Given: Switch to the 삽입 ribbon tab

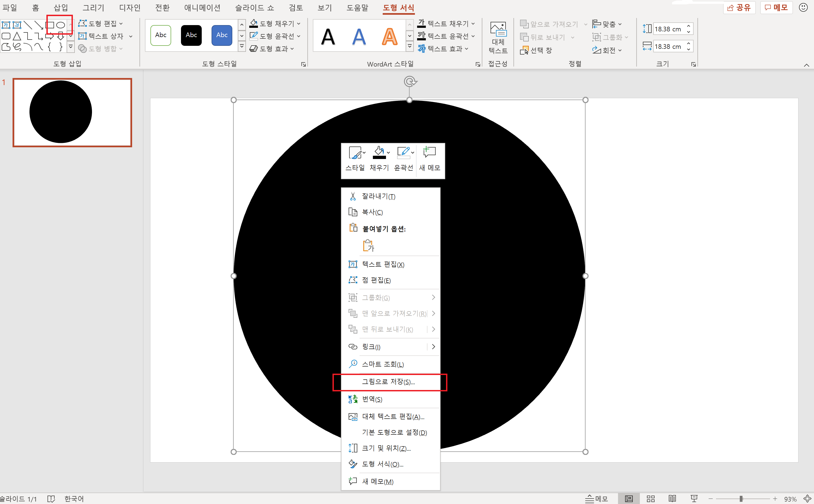Looking at the screenshot, I should pyautogui.click(x=61, y=7).
